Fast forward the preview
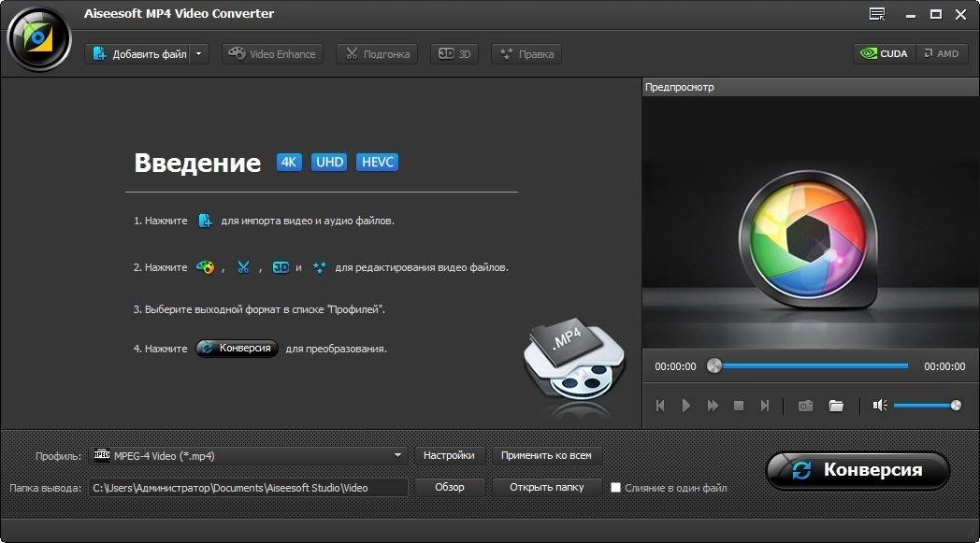Image resolution: width=980 pixels, height=543 pixels. tap(712, 406)
